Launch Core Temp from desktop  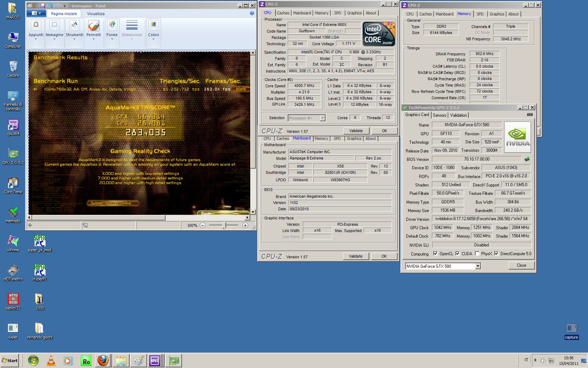coord(13,185)
